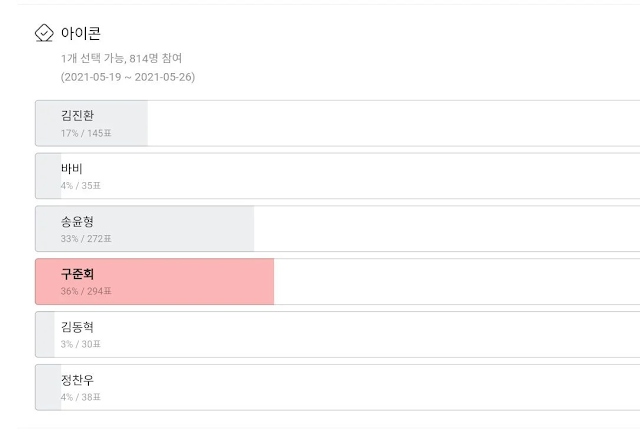Click the poll checkmark icon beside the title
The height and width of the screenshot is (433, 640).
tap(44, 34)
